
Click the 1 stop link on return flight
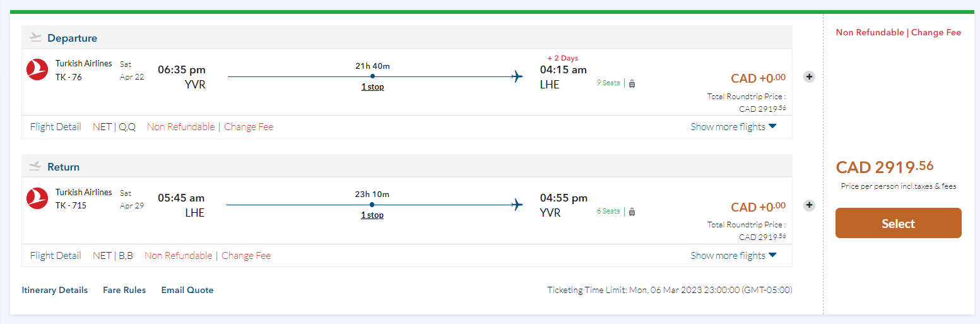pyautogui.click(x=372, y=215)
